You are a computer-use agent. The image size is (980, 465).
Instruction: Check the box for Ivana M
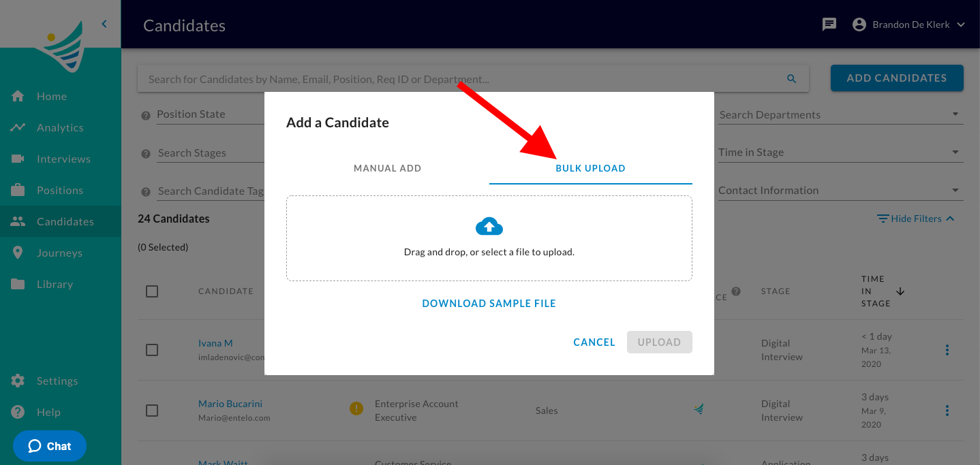click(152, 350)
